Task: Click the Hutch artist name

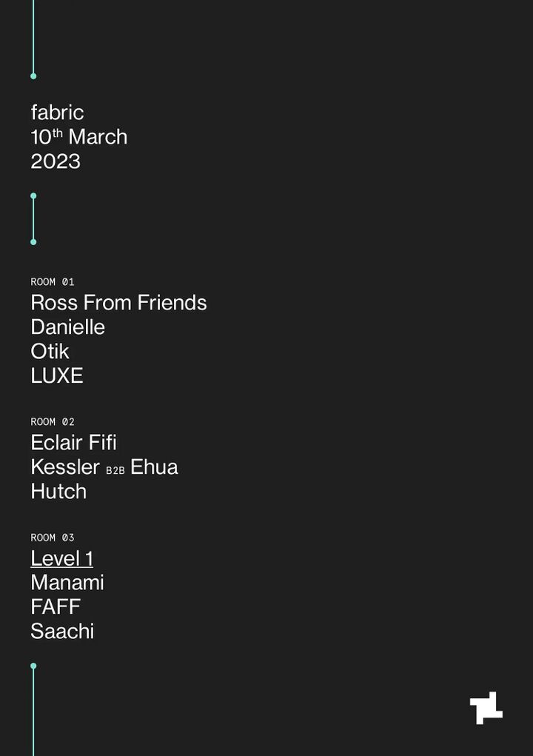Action: pos(58,492)
